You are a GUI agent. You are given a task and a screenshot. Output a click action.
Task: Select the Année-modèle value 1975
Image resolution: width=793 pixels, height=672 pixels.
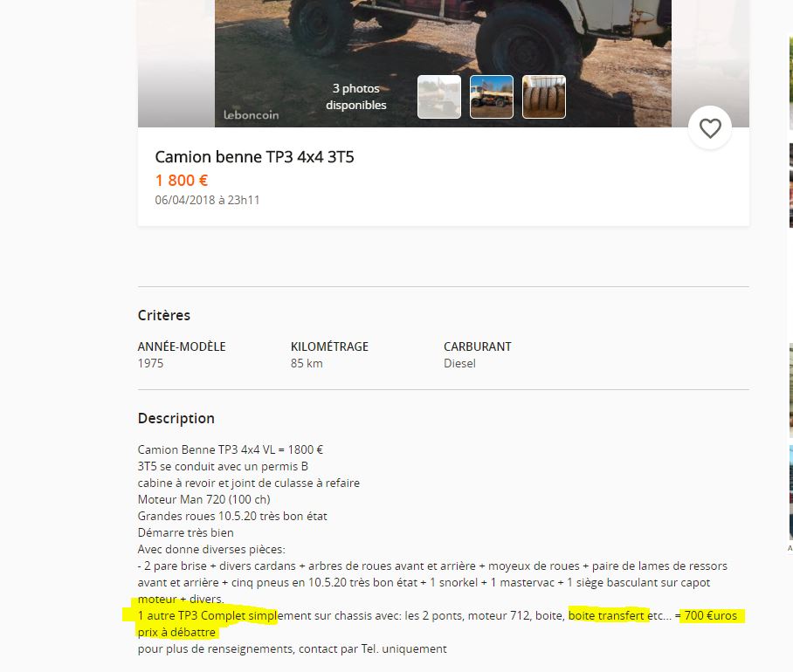click(150, 363)
